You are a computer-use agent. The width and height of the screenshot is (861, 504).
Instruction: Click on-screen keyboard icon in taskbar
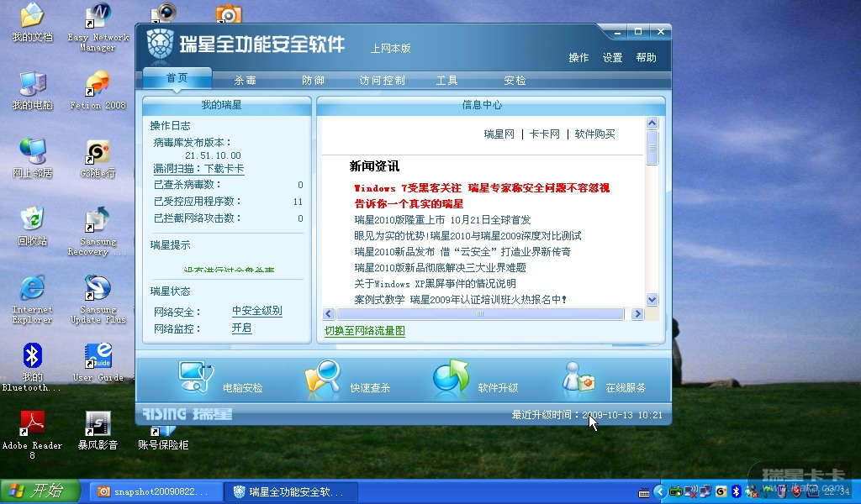644,492
